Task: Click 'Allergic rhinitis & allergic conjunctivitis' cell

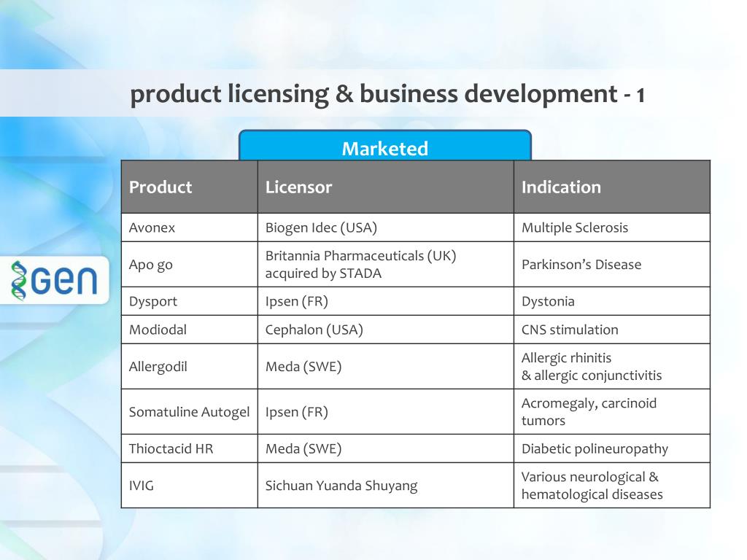Action: click(x=612, y=366)
